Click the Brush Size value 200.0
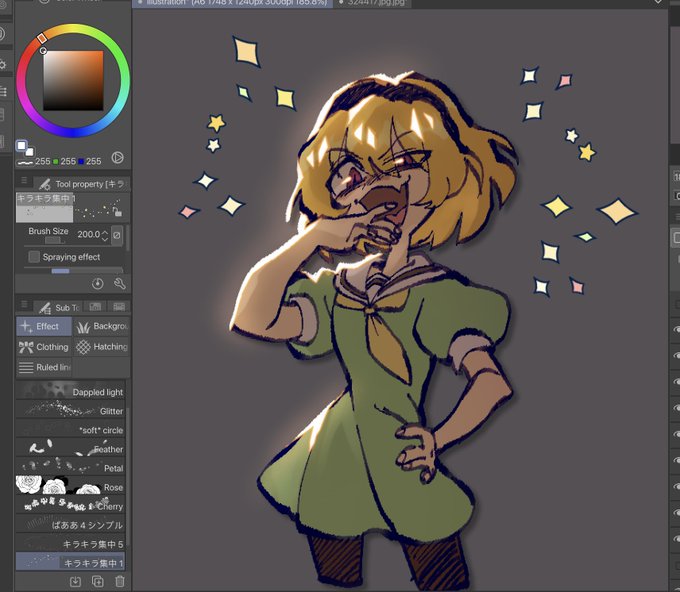This screenshot has width=680, height=592. click(x=88, y=235)
